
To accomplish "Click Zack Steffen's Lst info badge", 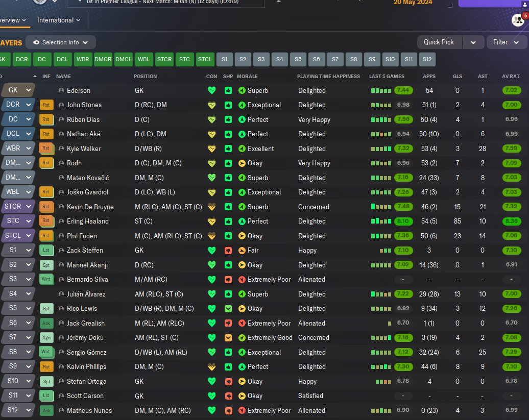I will pos(46,250).
